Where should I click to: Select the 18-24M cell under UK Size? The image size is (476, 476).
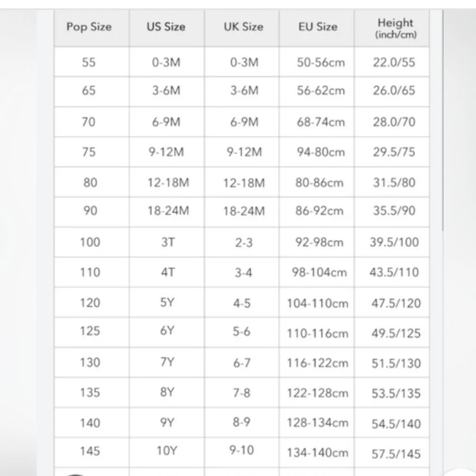click(244, 211)
